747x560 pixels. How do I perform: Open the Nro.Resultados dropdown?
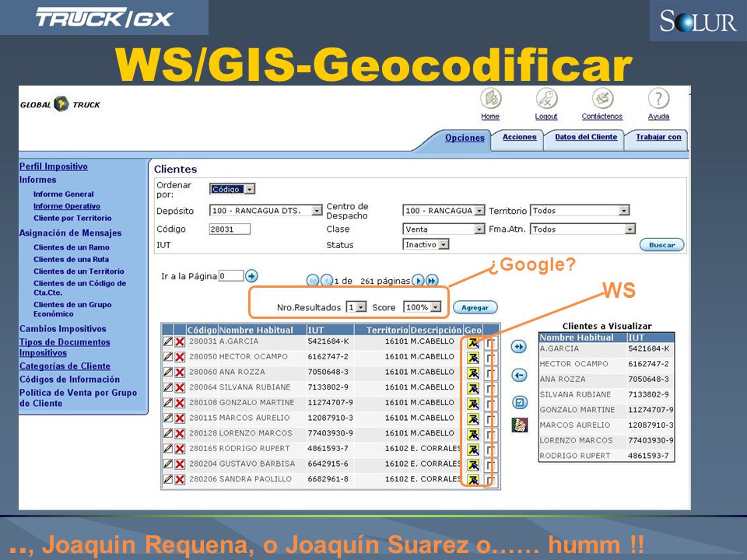click(356, 307)
